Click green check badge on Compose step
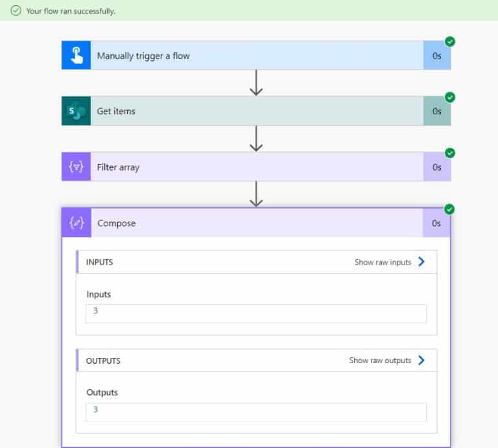This screenshot has height=448, width=498. (449, 209)
